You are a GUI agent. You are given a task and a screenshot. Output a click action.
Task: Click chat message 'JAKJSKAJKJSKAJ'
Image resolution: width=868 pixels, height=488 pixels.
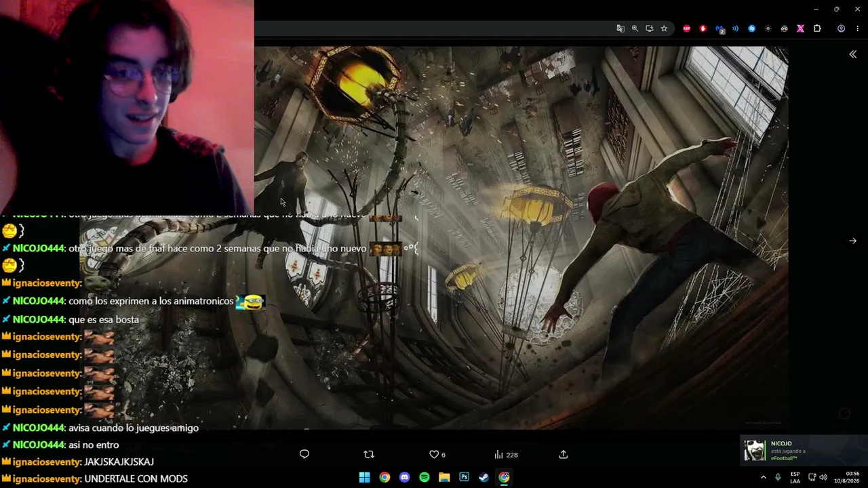119,462
